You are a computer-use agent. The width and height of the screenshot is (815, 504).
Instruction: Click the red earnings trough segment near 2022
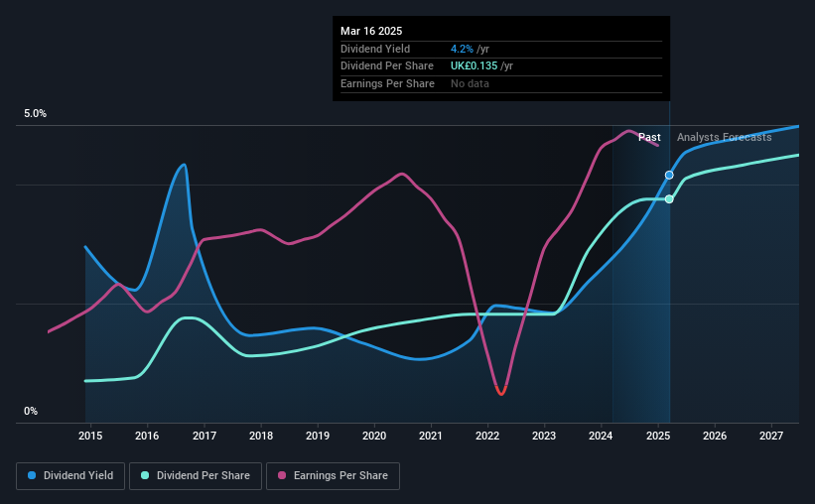click(x=501, y=391)
